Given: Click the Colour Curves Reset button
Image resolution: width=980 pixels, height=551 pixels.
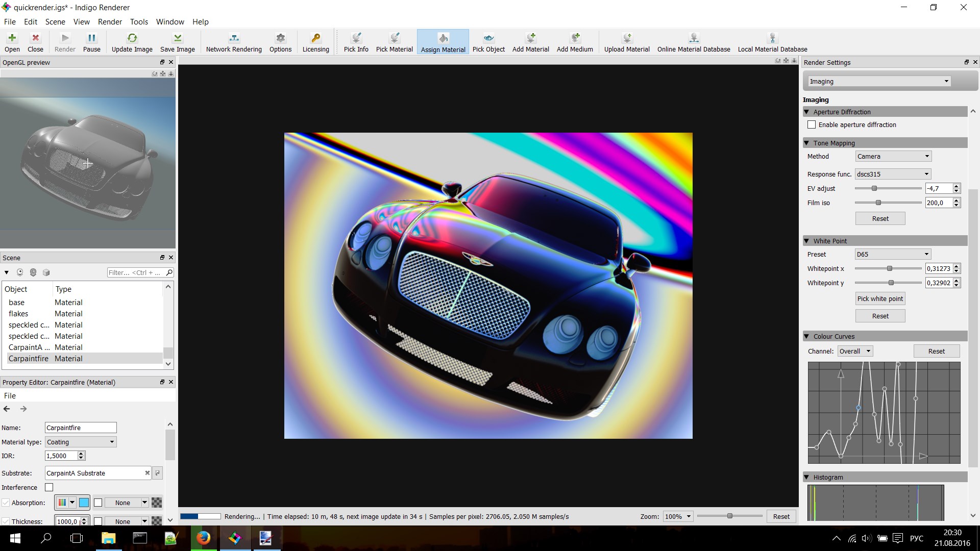Looking at the screenshot, I should coord(936,351).
